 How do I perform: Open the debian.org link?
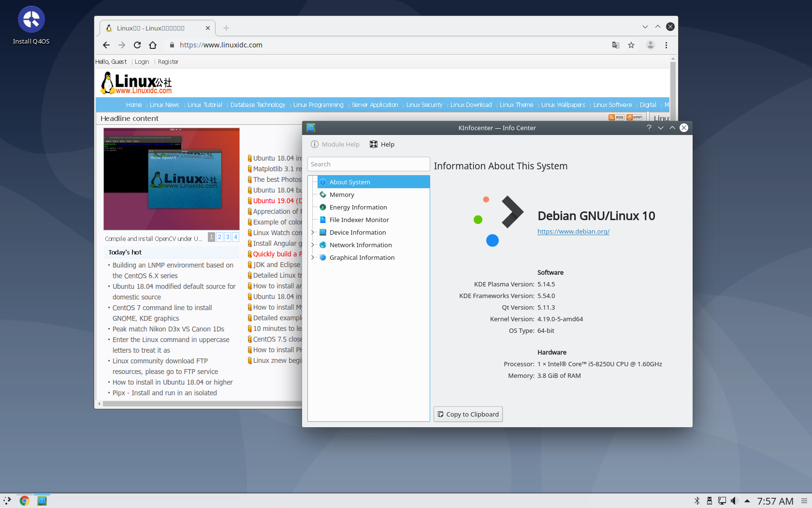pos(573,231)
